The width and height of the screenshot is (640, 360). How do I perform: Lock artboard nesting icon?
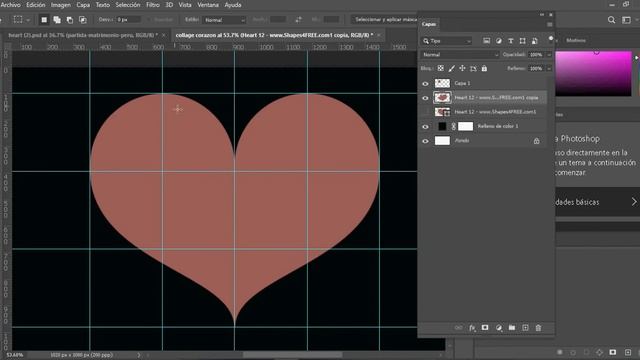[x=473, y=69]
